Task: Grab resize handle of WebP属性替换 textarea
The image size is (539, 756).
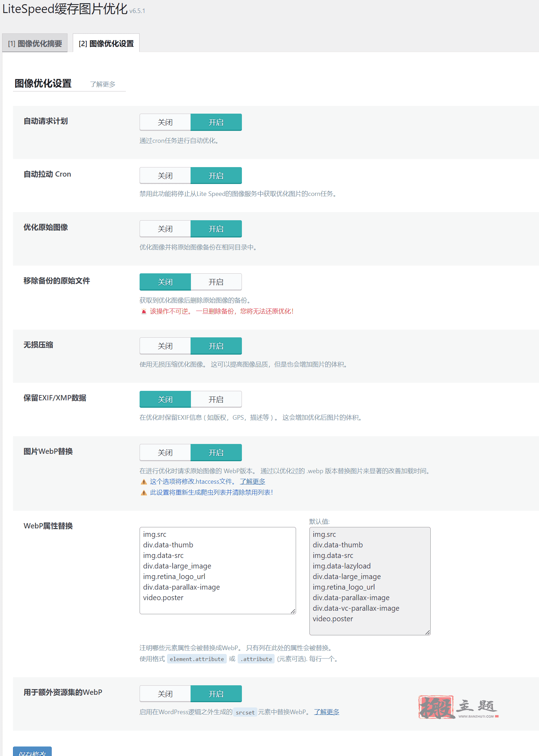Action: pyautogui.click(x=293, y=611)
